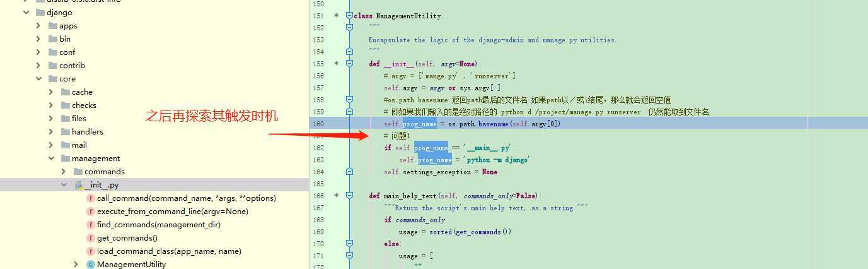868x269 pixels.
Task: Fold the class ManagementUtility block at line 151
Action: click(x=349, y=15)
